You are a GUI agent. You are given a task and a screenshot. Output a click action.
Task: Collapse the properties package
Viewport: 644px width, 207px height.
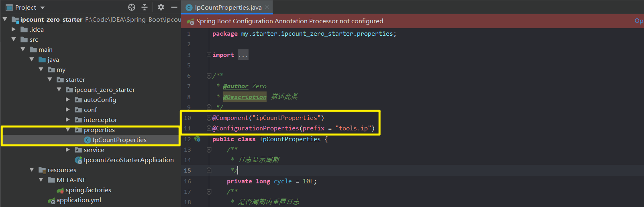tap(68, 130)
